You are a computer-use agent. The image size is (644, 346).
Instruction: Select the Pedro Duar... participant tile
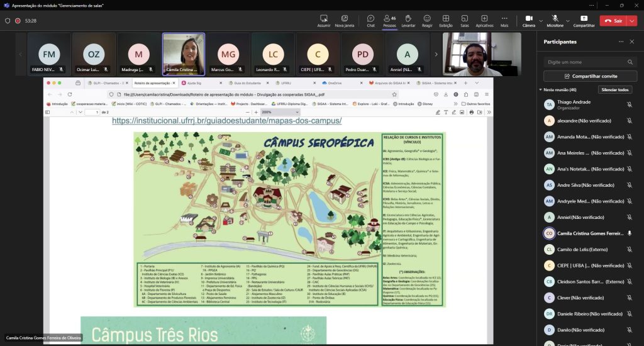coord(363,54)
